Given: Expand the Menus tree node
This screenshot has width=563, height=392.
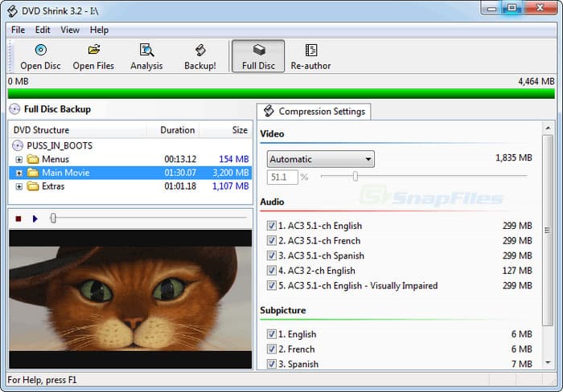Looking at the screenshot, I should (x=19, y=159).
